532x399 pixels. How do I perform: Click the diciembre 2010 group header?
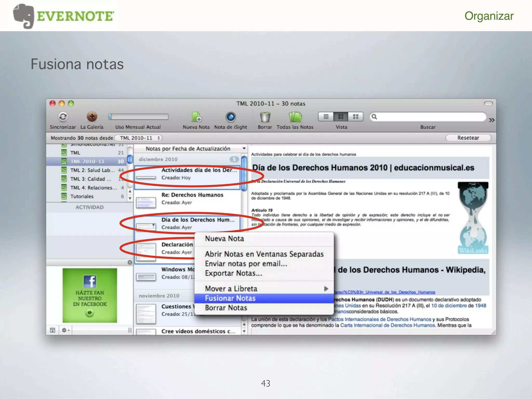click(188, 159)
